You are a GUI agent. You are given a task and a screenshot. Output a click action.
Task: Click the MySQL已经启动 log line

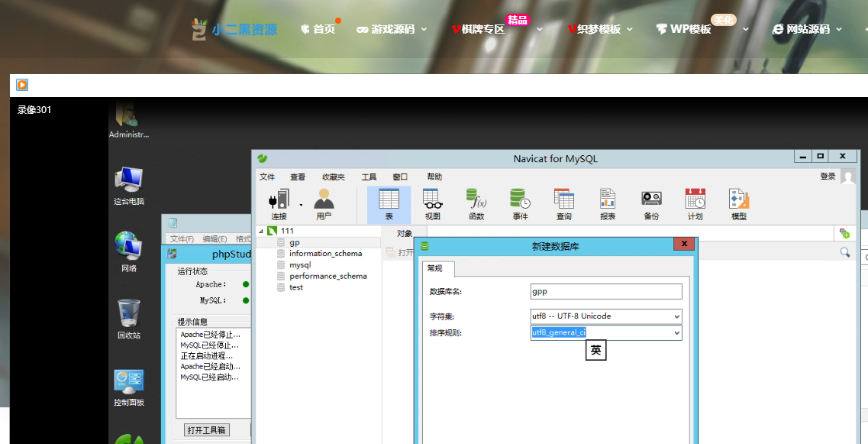tap(211, 377)
